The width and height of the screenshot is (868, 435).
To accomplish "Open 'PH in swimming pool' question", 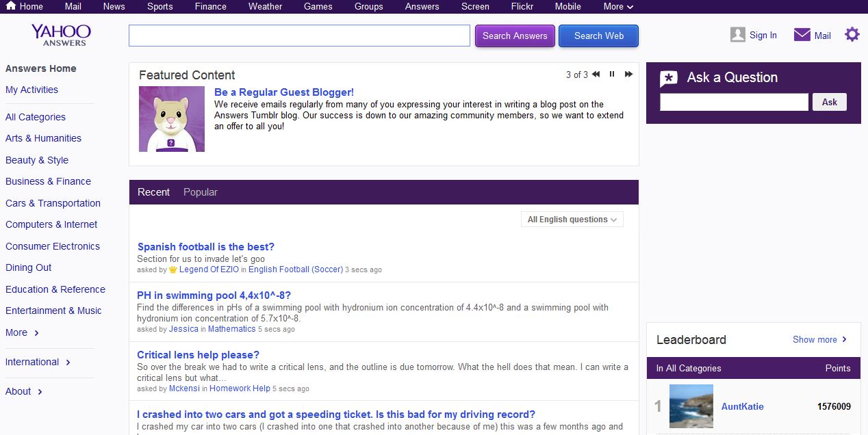I will coord(214,295).
